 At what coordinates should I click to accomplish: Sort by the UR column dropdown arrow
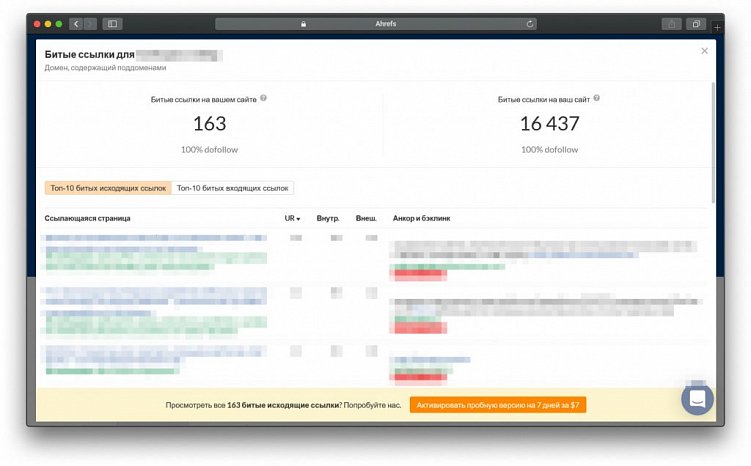click(x=298, y=219)
